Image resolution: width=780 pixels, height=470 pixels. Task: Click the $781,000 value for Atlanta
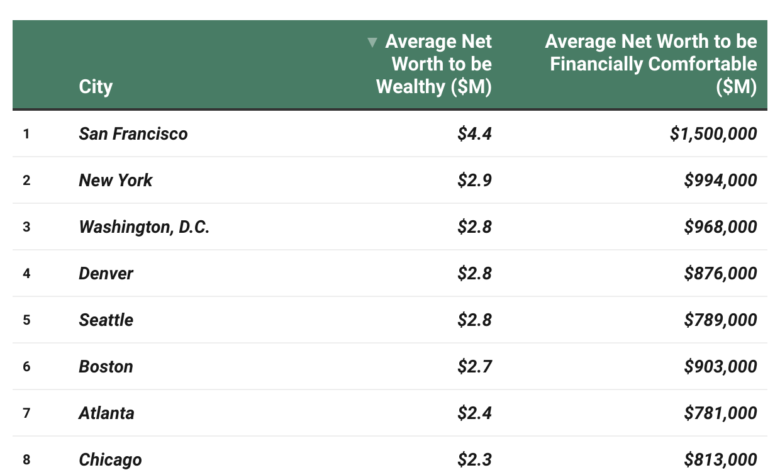(x=720, y=413)
